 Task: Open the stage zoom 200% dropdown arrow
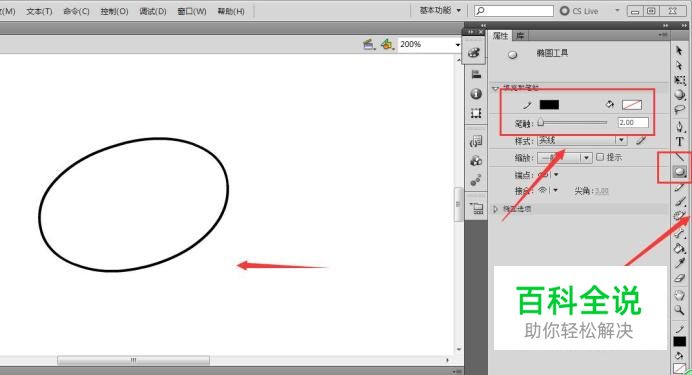tap(458, 45)
